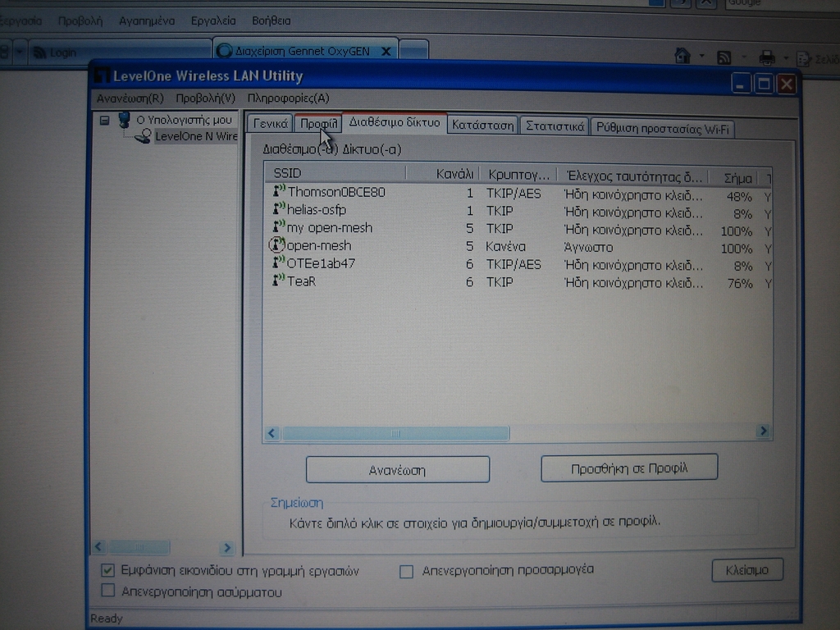
Task: Click the browser RSS feed icon
Action: pos(724,57)
